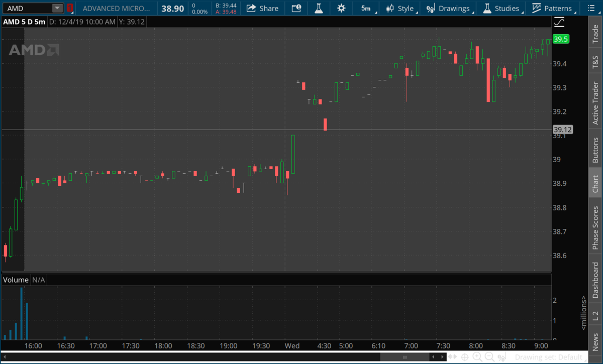This screenshot has width=603, height=364.
Task: Open the Studies dropdown menu
Action: coord(501,8)
